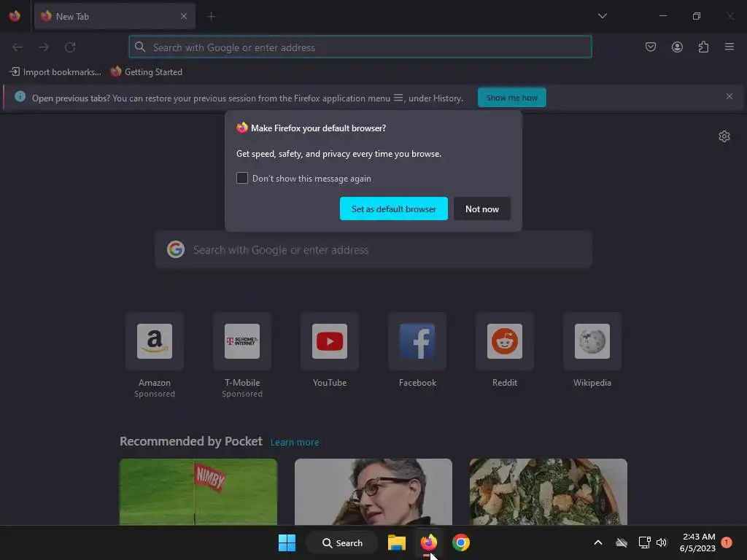Screen dimensions: 747x560
Task: Click the taskbar Search box
Action: [x=342, y=542]
